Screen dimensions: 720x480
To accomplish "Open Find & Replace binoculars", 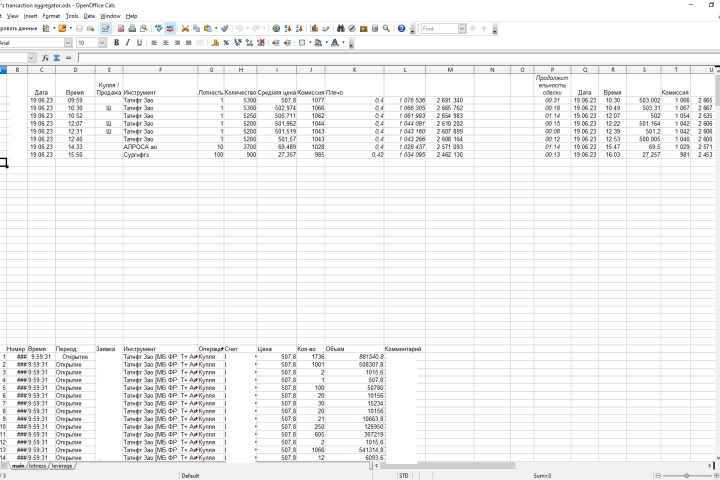I will [x=341, y=28].
